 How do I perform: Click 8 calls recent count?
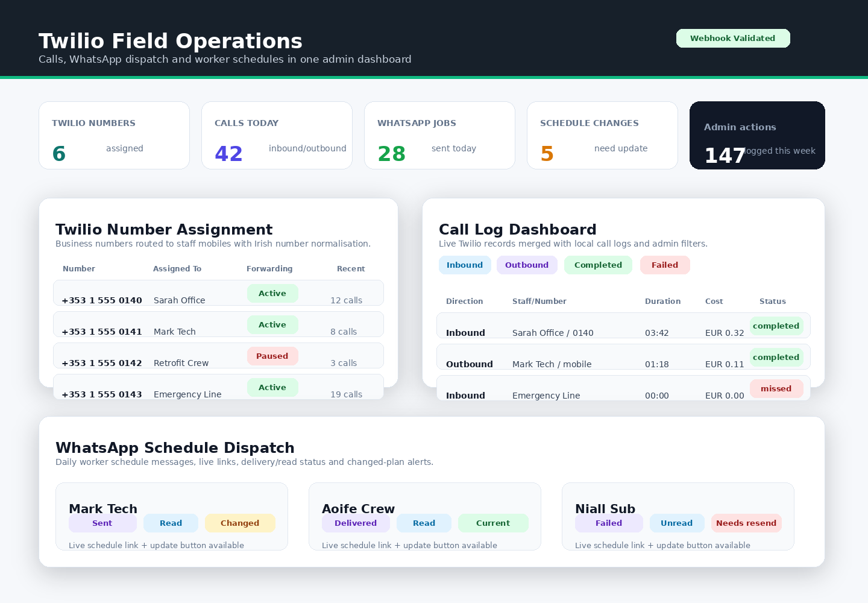click(344, 332)
